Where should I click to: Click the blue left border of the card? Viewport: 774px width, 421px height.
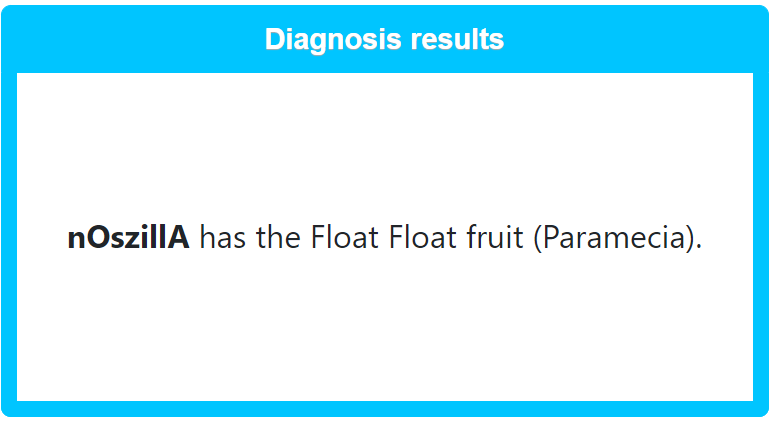click(x=9, y=237)
